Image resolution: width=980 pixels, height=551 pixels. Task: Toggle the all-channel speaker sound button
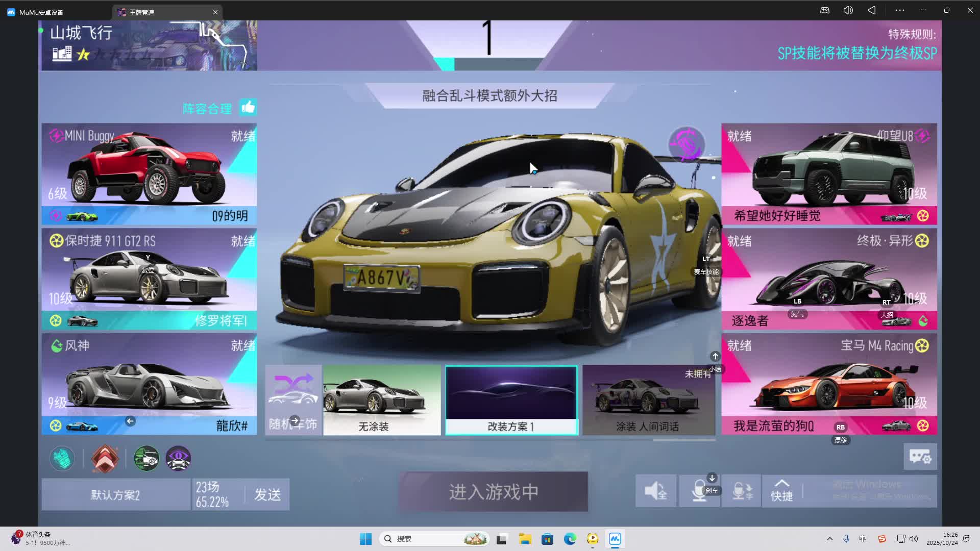point(656,491)
